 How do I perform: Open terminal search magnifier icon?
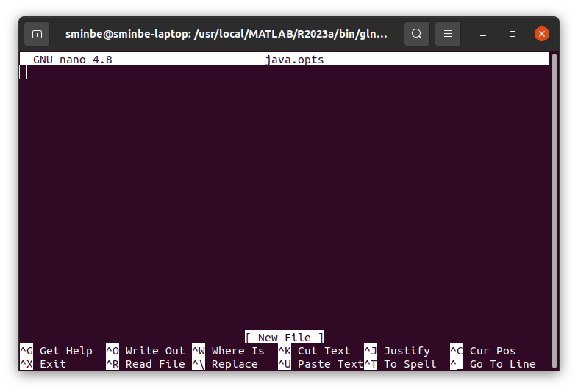tap(416, 34)
